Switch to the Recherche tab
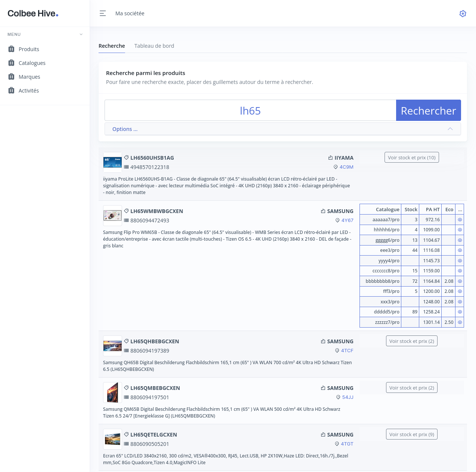This screenshot has height=472, width=476. (112, 46)
